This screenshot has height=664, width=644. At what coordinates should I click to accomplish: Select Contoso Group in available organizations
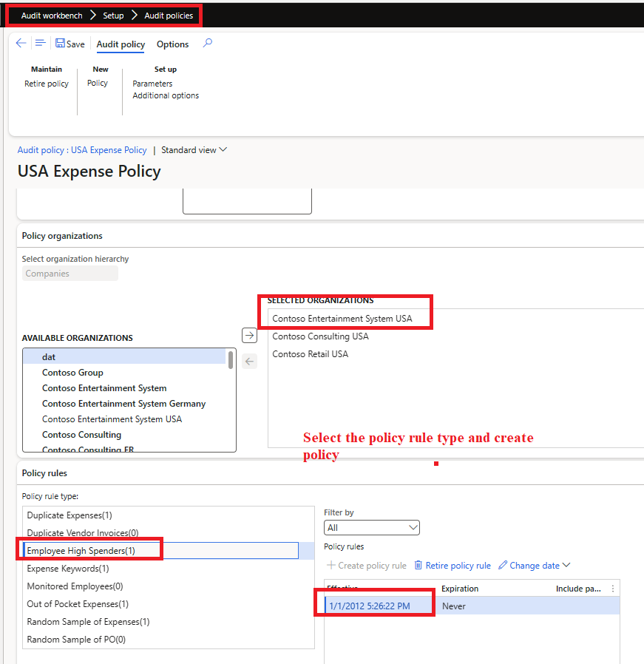click(x=72, y=372)
